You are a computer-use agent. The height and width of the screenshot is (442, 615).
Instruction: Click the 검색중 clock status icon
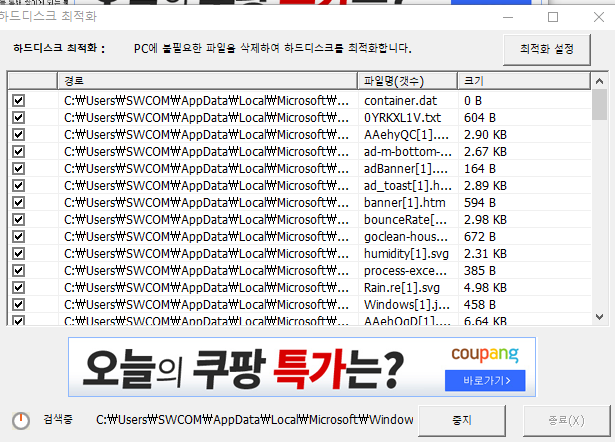pos(21,421)
